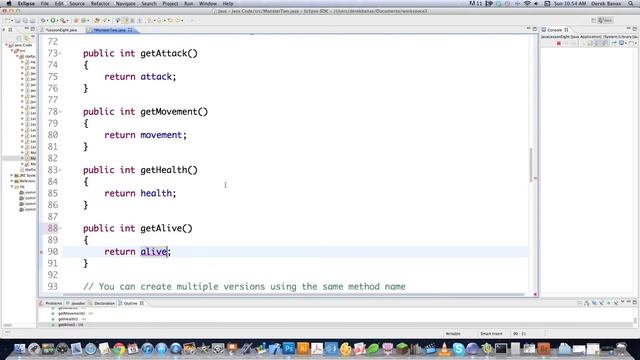Toggle Mark Occurrences in the toolbar
Image resolution: width=640 pixels, height=360 pixels.
[125, 20]
